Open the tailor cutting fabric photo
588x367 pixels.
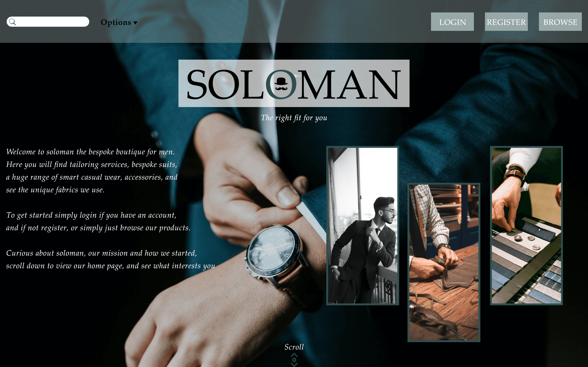[x=444, y=262]
